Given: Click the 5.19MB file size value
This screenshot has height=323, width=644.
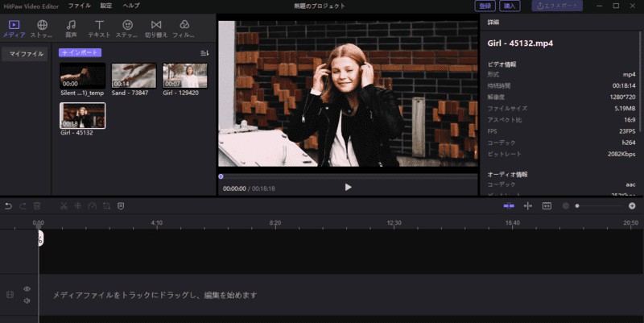Looking at the screenshot, I should 625,109.
